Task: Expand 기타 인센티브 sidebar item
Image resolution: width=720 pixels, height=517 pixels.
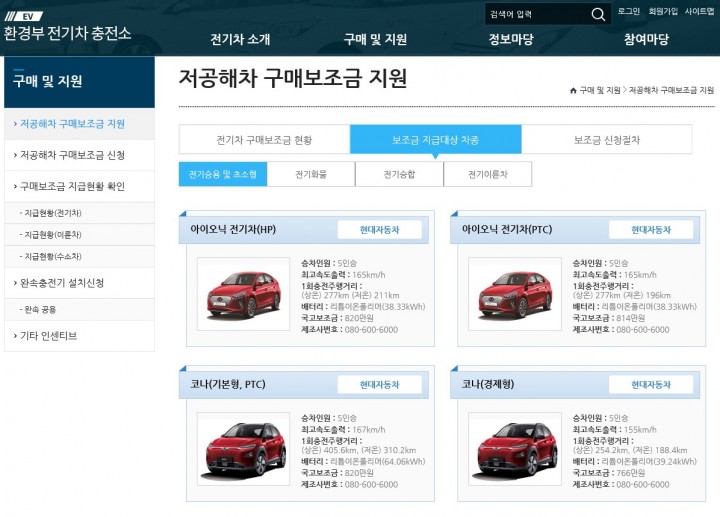Action: point(79,336)
